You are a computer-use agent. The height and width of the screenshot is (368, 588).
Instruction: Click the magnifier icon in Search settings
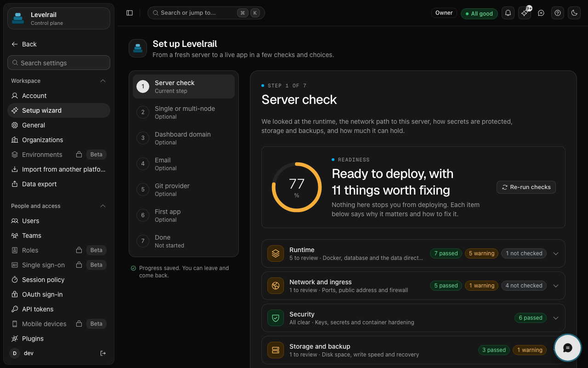[16, 63]
